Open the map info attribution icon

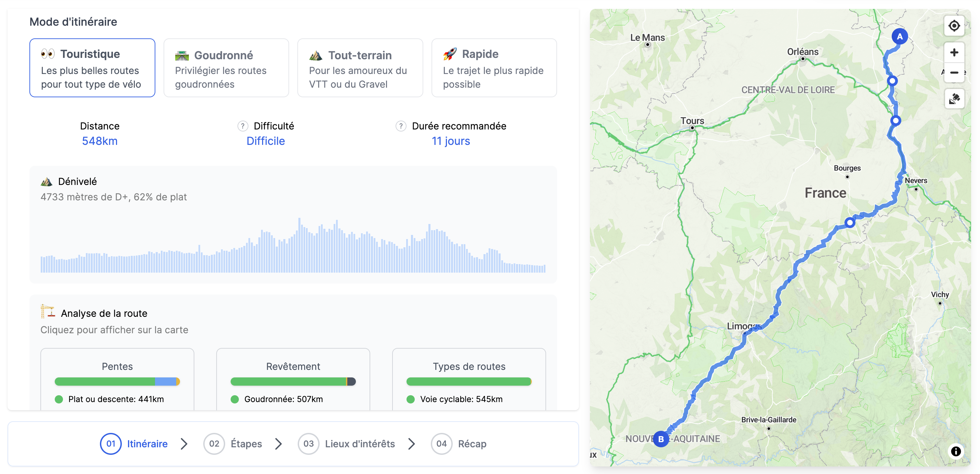click(956, 451)
